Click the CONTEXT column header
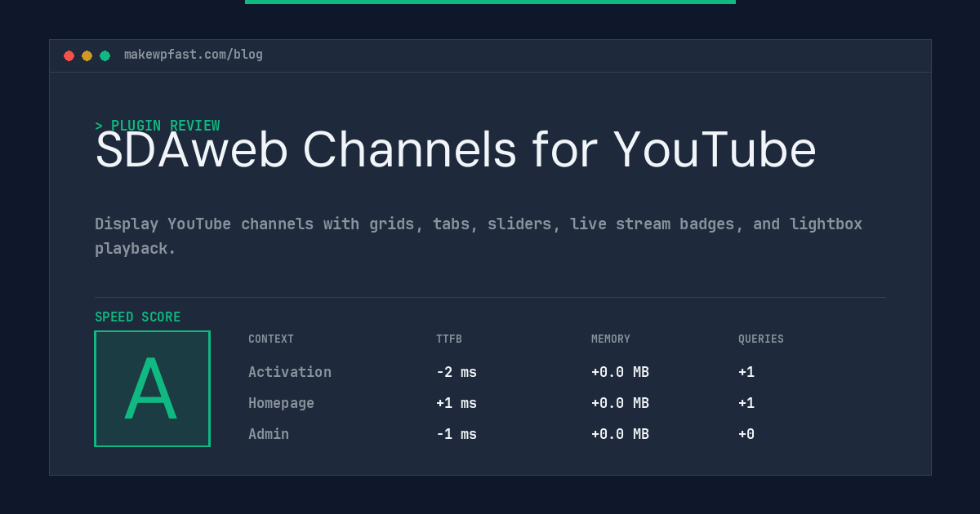This screenshot has width=980, height=514. (x=271, y=339)
